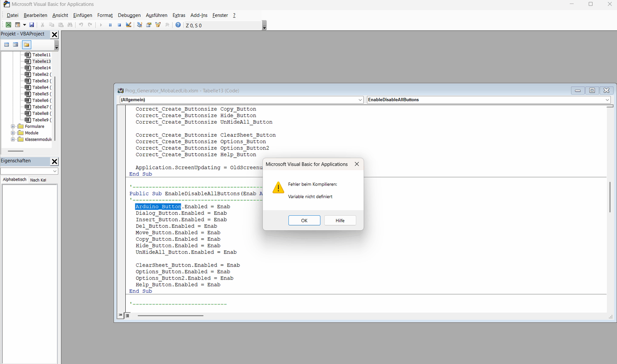Viewport: 617px width, 364px height.
Task: Click OK in the compile error dialog
Action: click(x=304, y=220)
